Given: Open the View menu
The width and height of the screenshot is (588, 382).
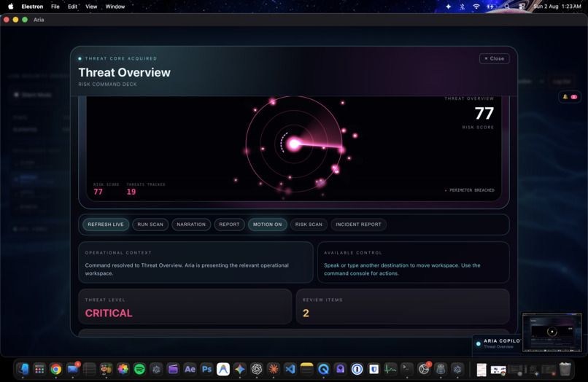Looking at the screenshot, I should coord(91,7).
